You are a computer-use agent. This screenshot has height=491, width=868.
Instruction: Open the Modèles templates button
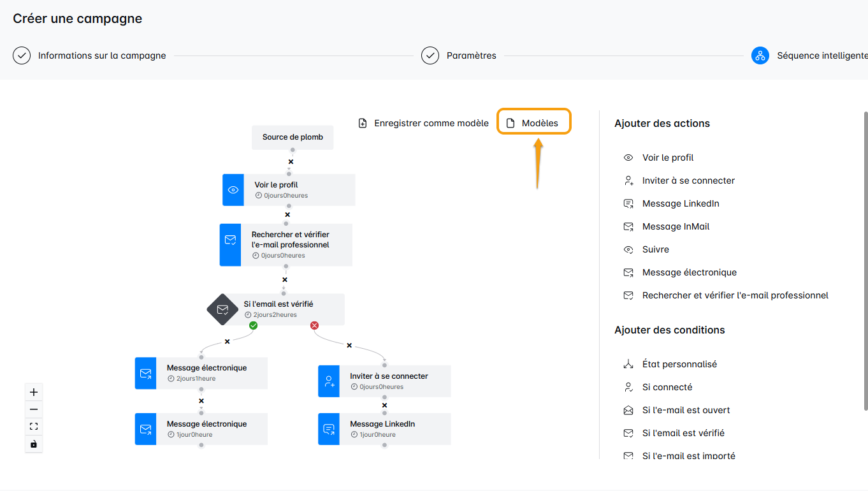click(x=533, y=123)
